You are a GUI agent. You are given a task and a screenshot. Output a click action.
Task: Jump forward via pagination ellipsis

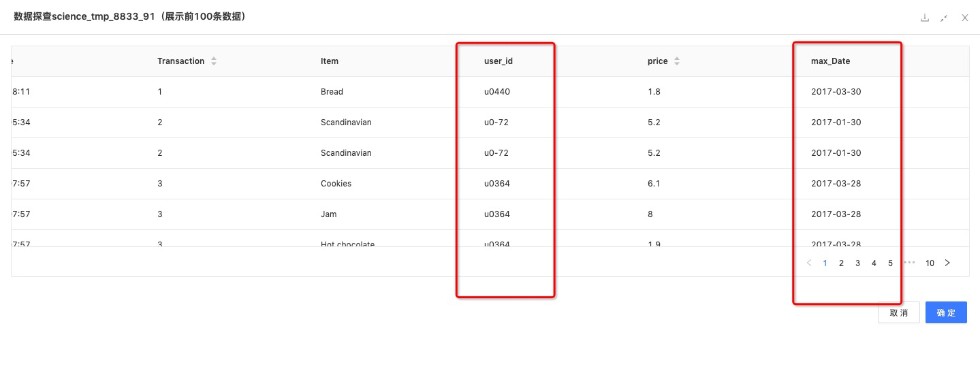(909, 262)
